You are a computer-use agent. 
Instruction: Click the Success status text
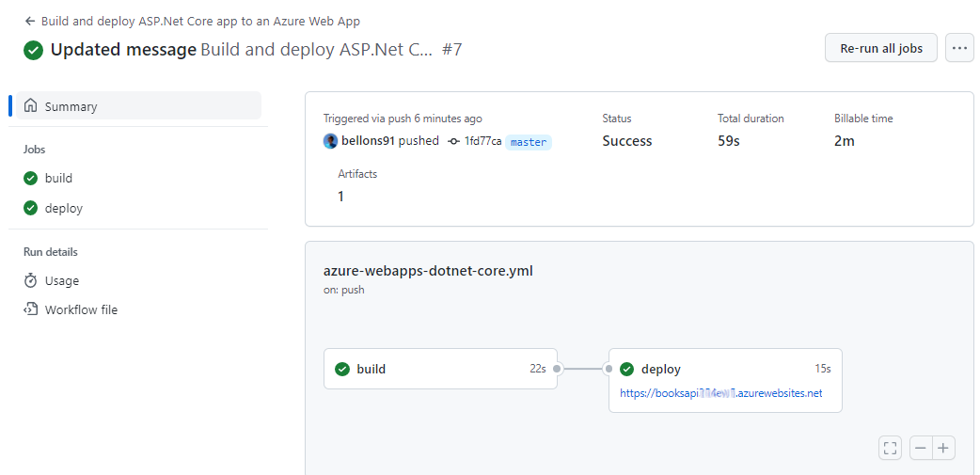(627, 141)
